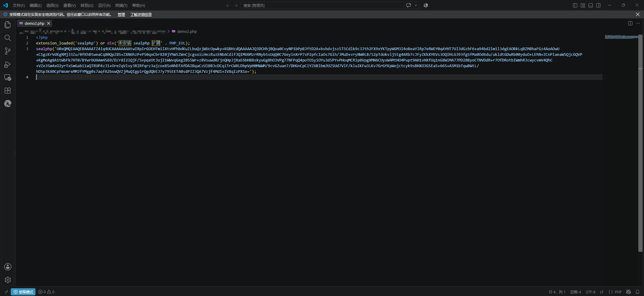The height and width of the screenshot is (296, 644).
Task: Open the Explorer view in activity bar
Action: (8, 25)
